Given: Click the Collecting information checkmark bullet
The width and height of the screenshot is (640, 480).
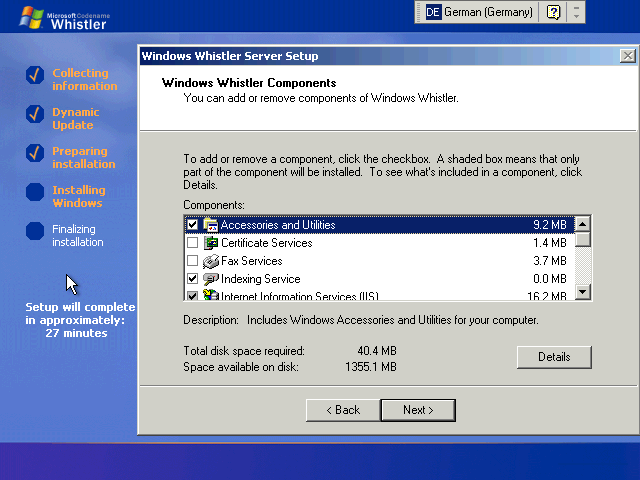Looking at the screenshot, I should 35,75.
